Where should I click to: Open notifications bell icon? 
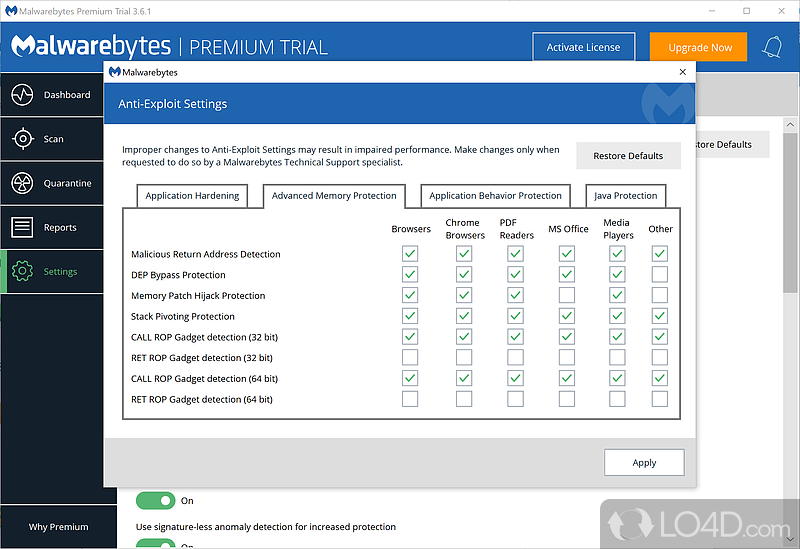pos(772,47)
